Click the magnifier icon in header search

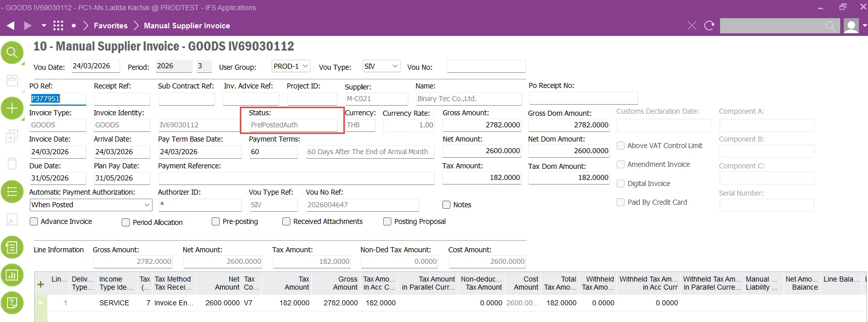(x=830, y=26)
